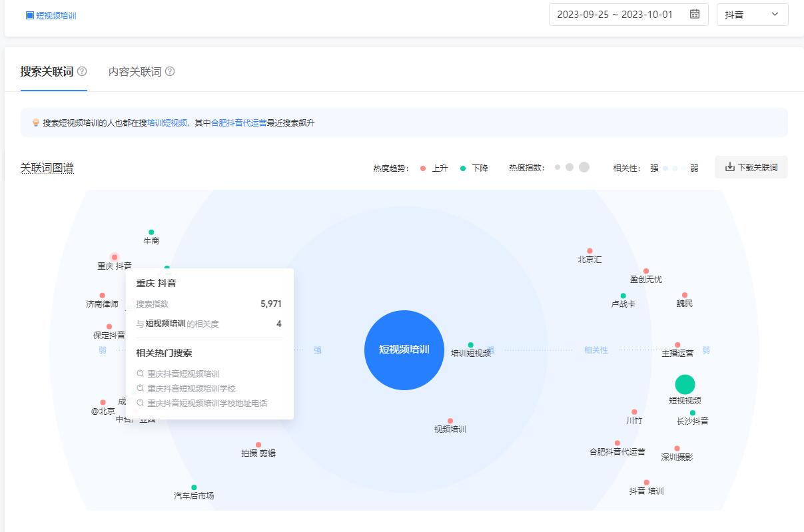Click the search icon beside 重庆抖音短视频培训
Viewport: 804px width, 532px height.
(141, 374)
